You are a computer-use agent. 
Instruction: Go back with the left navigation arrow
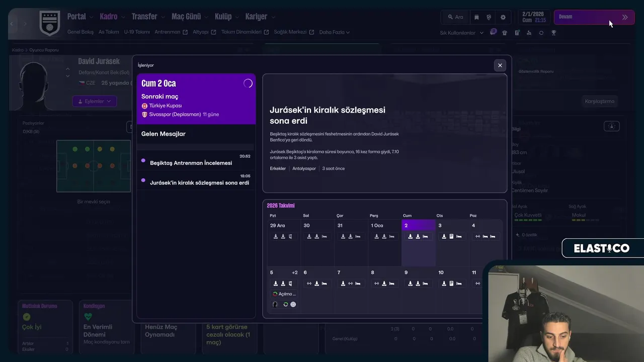(12, 24)
